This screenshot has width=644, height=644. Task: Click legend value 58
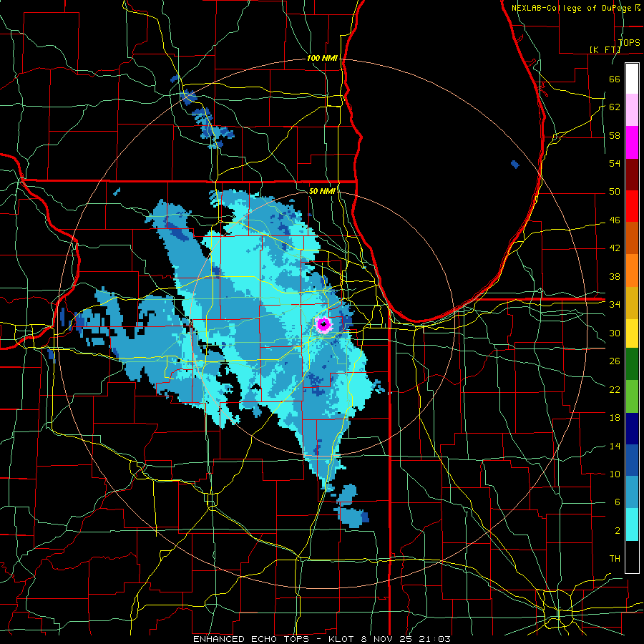tap(615, 135)
